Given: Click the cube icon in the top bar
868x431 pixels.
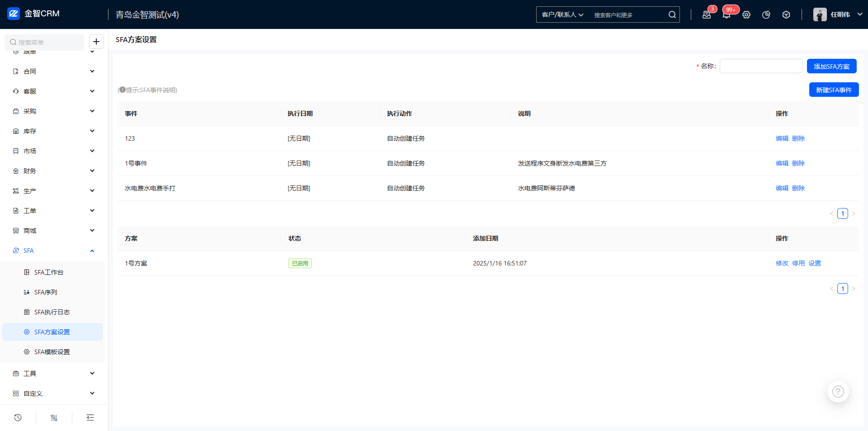Looking at the screenshot, I should (x=786, y=14).
